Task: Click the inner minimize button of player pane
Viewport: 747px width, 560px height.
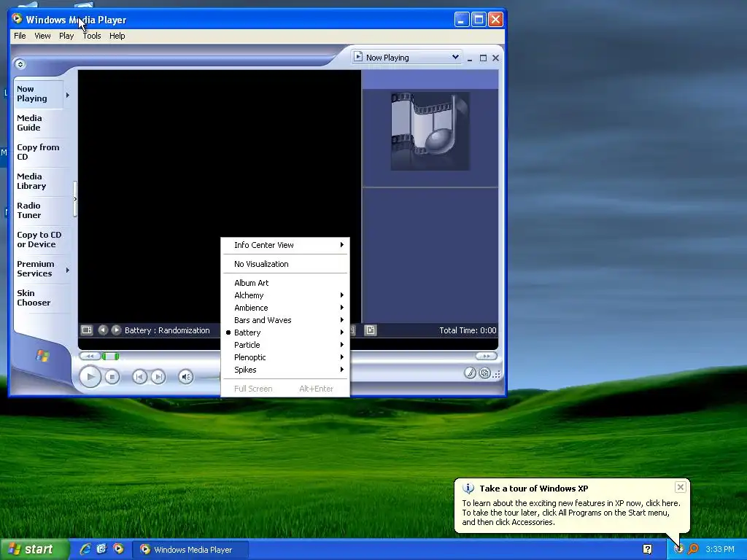Action: coord(470,58)
